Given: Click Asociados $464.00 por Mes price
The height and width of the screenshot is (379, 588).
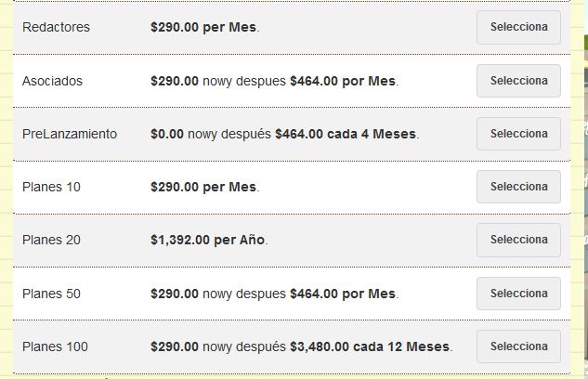Looking at the screenshot, I should pyautogui.click(x=343, y=81).
